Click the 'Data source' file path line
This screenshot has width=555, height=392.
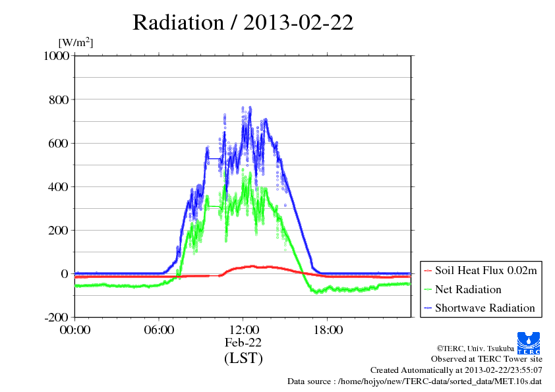tap(415, 381)
